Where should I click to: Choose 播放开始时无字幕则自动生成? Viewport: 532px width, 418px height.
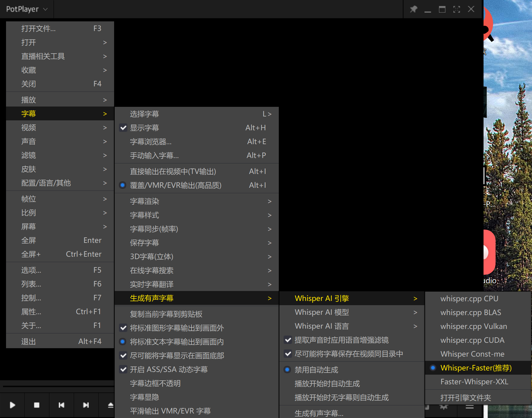pyautogui.click(x=352, y=398)
